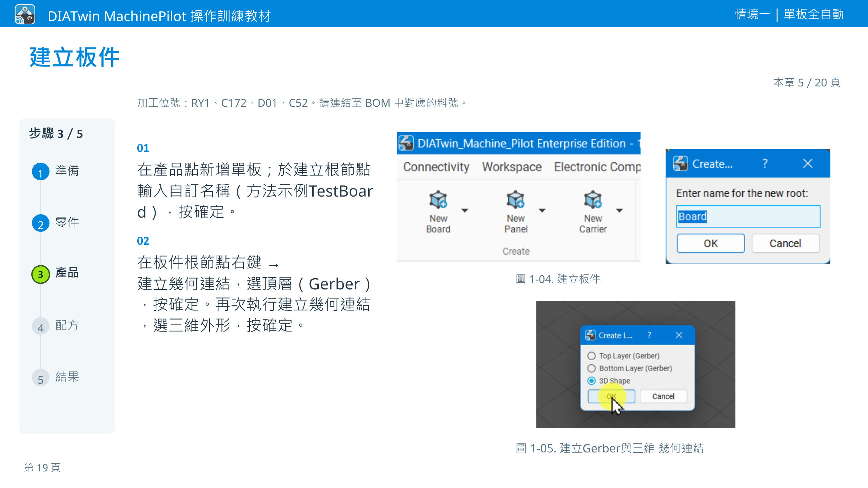This screenshot has height=488, width=868.
Task: Click the app icon in the Create dialog title
Action: [680, 163]
